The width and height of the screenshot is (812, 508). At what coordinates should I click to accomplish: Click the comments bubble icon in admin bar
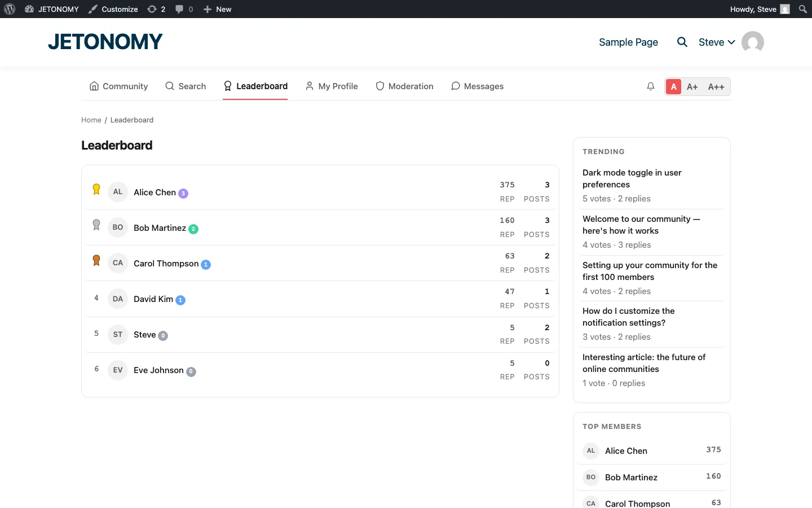pyautogui.click(x=179, y=9)
